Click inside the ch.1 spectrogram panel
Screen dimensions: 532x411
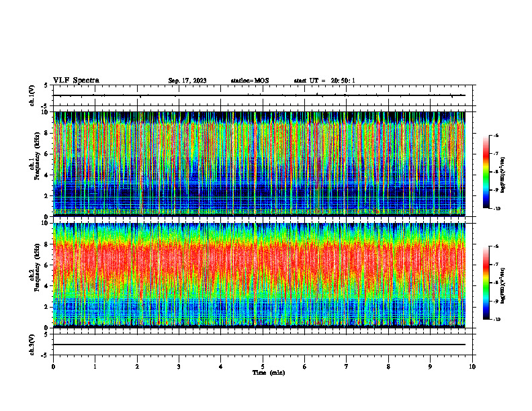(x=259, y=164)
